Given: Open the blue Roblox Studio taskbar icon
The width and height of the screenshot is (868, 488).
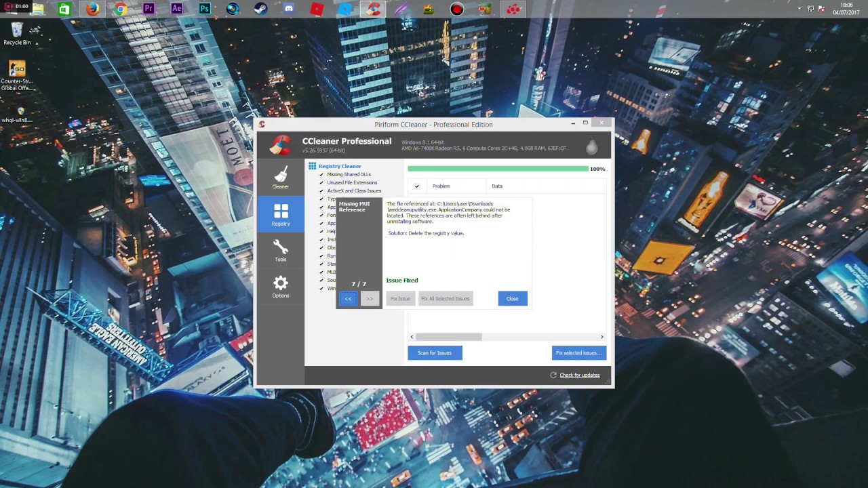Looking at the screenshot, I should pos(345,9).
